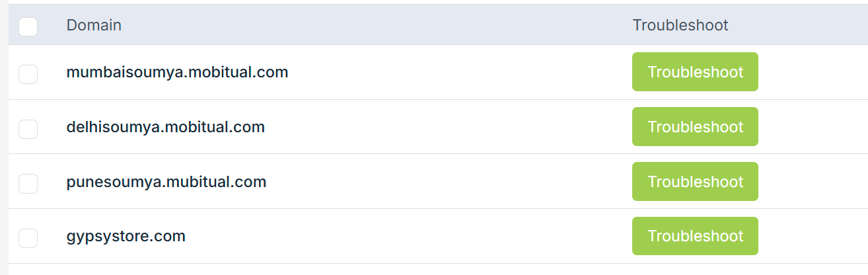The image size is (868, 275).
Task: Click the delhisoumya.mobitual.com domain text
Action: (165, 127)
